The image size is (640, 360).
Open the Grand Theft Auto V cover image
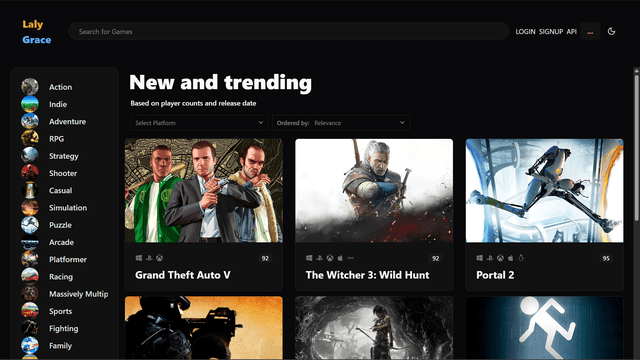coord(204,191)
